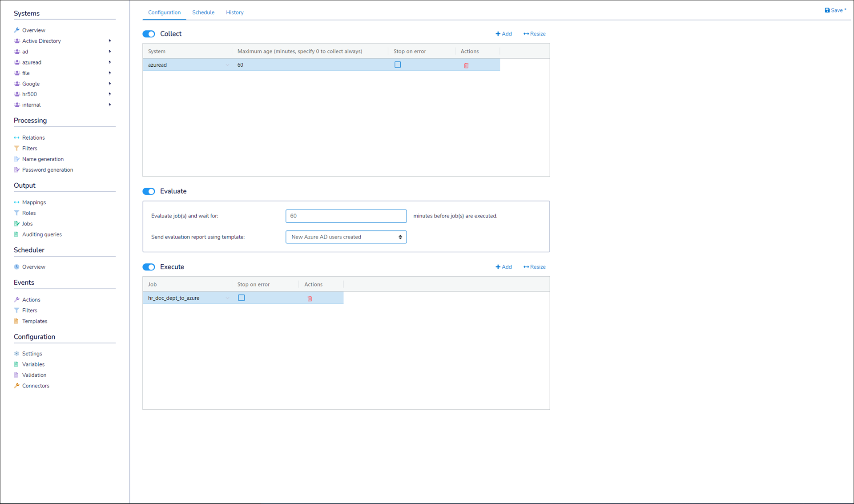Click trash icon for hr_doc_dept_to_azure job
854x504 pixels.
(310, 298)
